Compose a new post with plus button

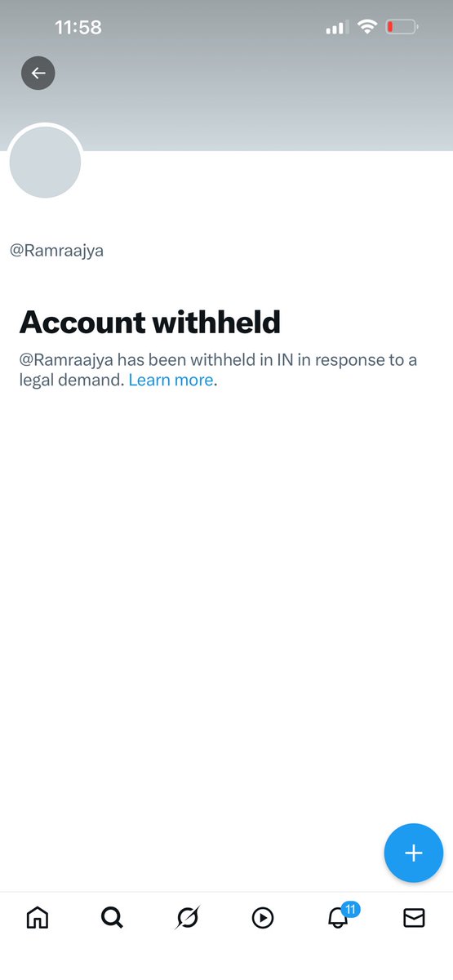pyautogui.click(x=414, y=853)
